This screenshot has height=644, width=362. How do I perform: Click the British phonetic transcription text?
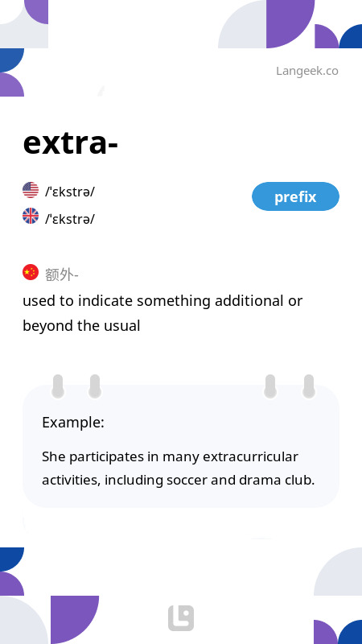(x=70, y=219)
